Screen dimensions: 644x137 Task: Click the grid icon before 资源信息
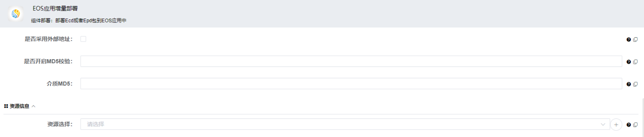coord(6,106)
